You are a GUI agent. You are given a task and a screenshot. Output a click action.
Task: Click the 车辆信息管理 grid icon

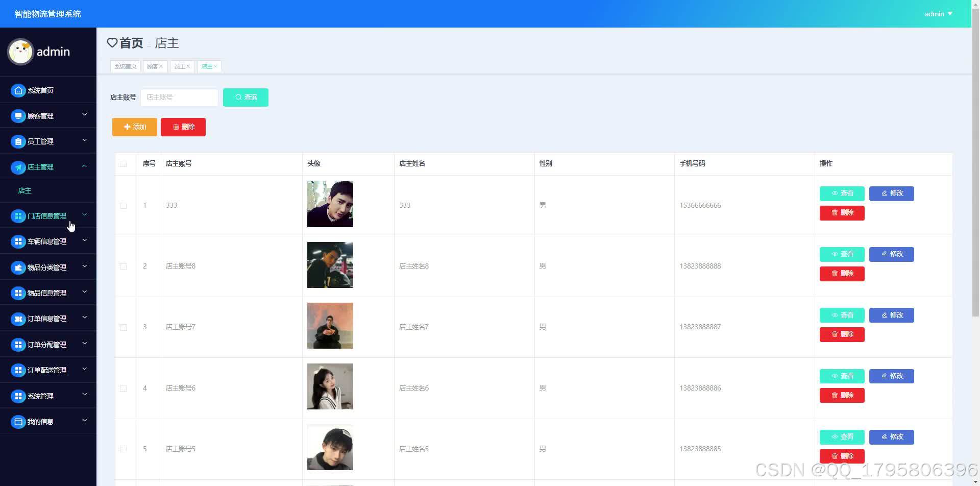[18, 241]
